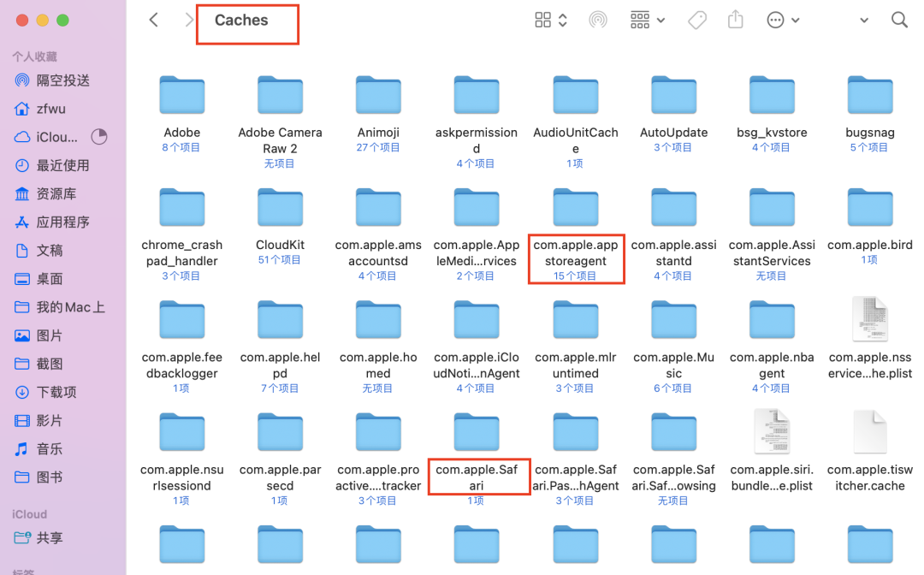
Task: Select the com.apple.AssistantServices folder
Action: coord(772,207)
